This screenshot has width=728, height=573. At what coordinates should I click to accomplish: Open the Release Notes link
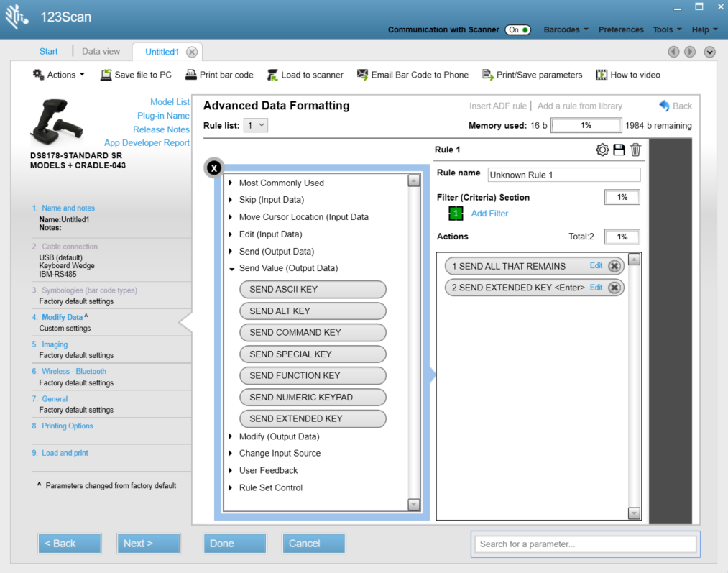(x=161, y=129)
